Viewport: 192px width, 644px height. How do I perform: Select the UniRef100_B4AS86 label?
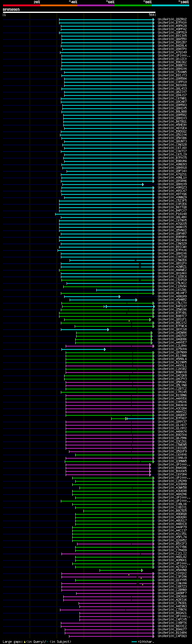click(x=172, y=468)
